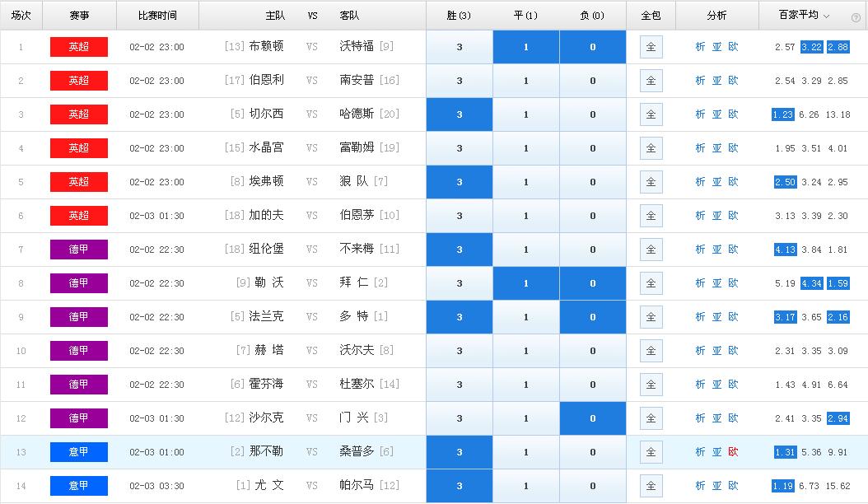Image resolution: width=868 pixels, height=504 pixels.
Task: Click 英超 league tag in row 1
Action: point(78,47)
